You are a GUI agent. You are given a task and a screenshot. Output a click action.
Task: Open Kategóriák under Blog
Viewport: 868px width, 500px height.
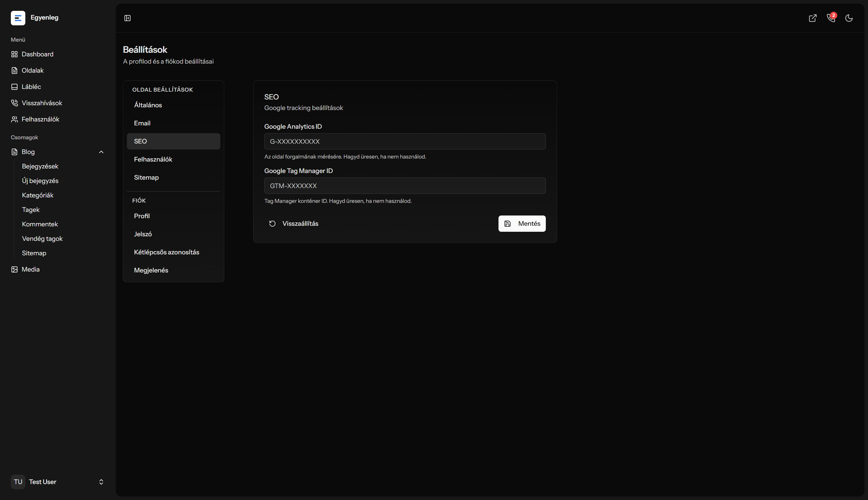(x=38, y=195)
